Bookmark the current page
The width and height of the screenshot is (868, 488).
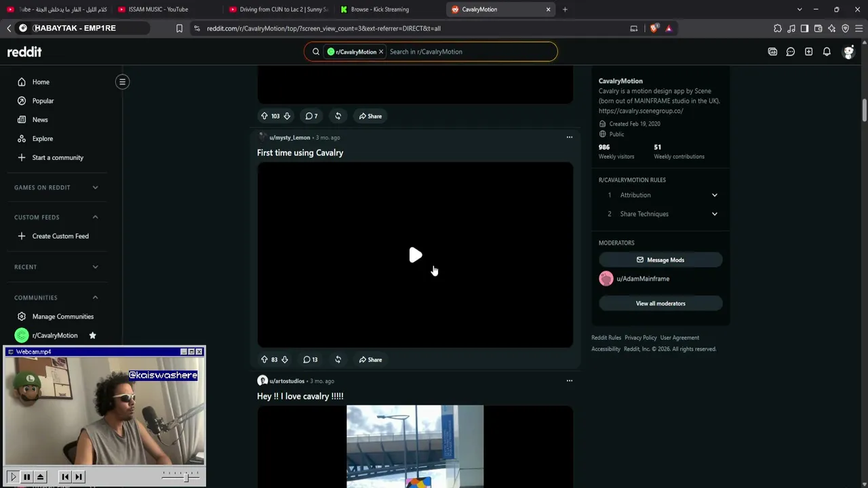(x=179, y=28)
